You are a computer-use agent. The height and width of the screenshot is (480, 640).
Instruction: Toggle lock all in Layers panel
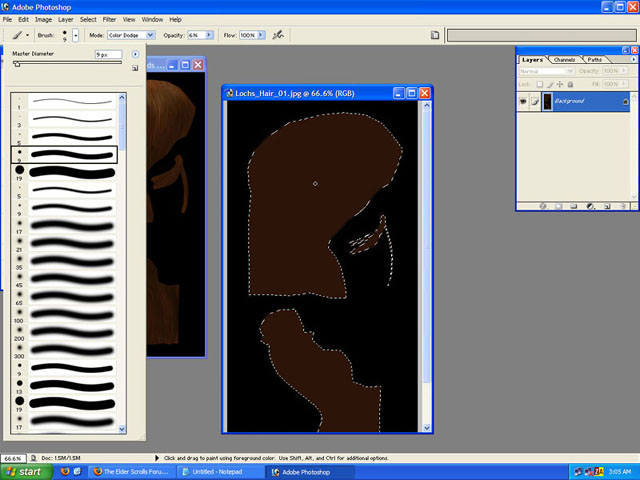(570, 84)
